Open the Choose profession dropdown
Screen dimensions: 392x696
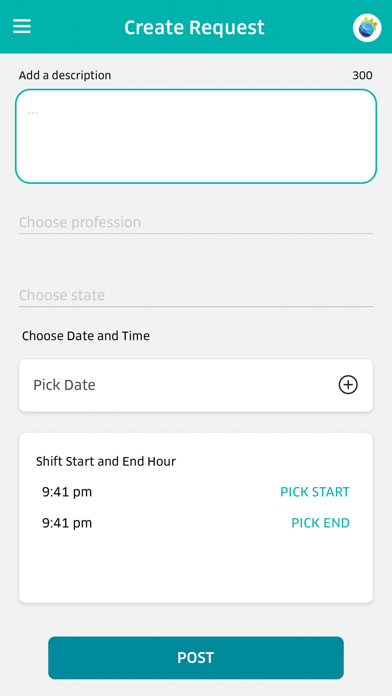(x=196, y=222)
